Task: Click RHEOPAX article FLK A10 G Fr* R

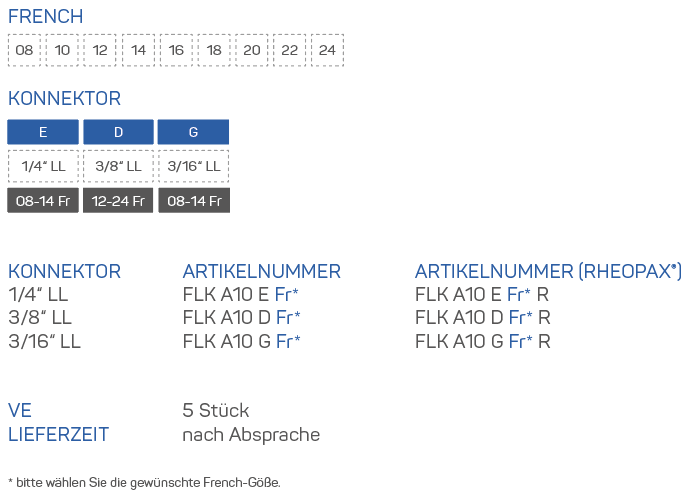Action: [482, 341]
